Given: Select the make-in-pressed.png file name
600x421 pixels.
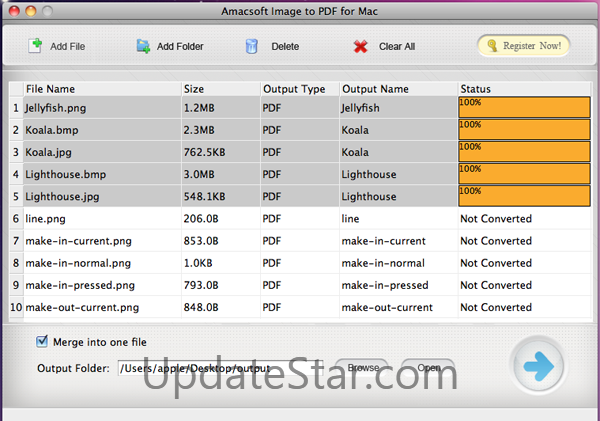Looking at the screenshot, I should [80, 286].
